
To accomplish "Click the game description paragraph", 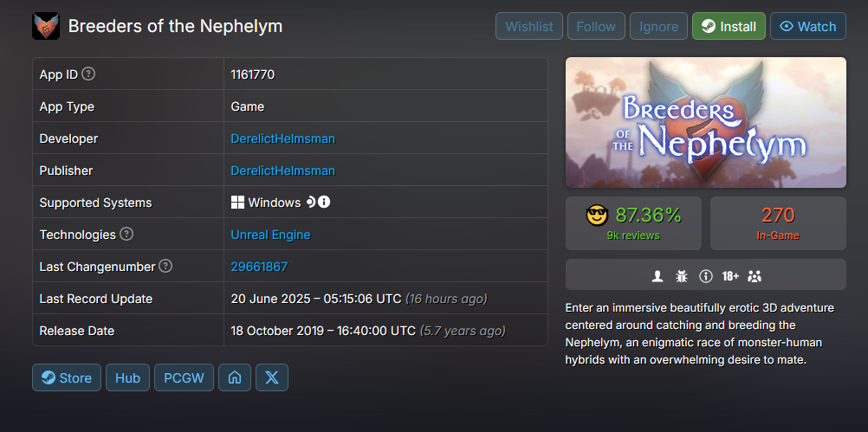I will coord(700,333).
